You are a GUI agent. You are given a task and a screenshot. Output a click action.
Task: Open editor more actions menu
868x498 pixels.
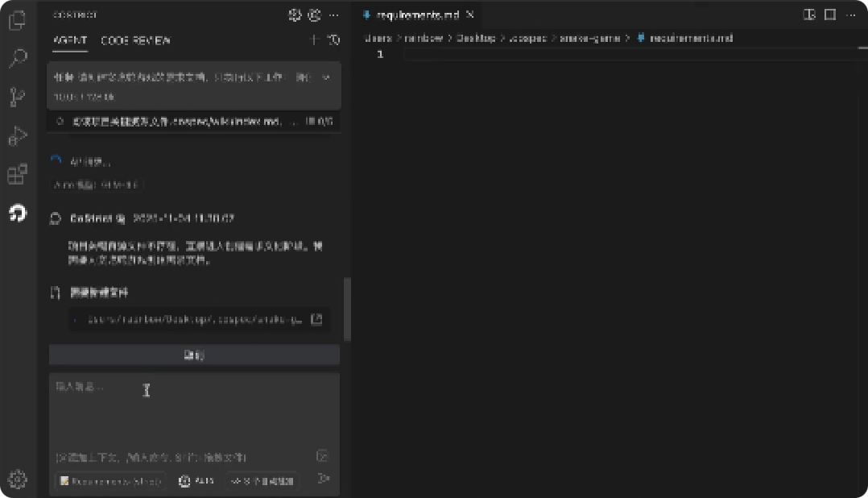tap(851, 15)
